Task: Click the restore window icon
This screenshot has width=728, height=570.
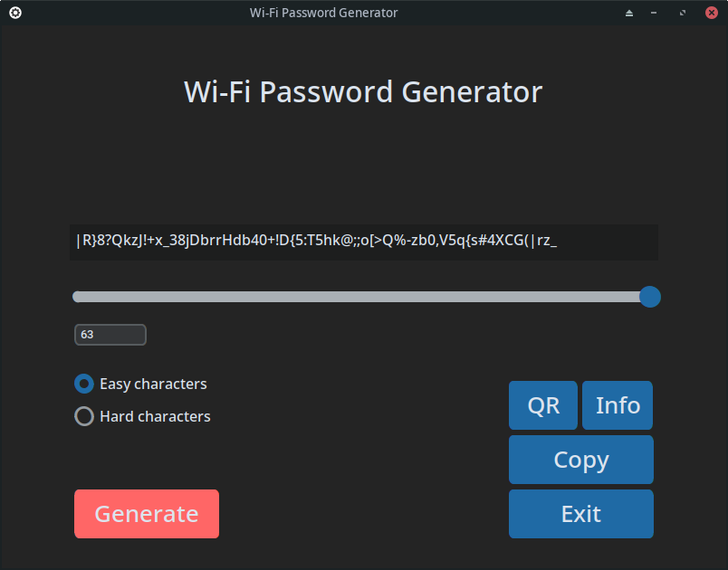Action: click(681, 12)
